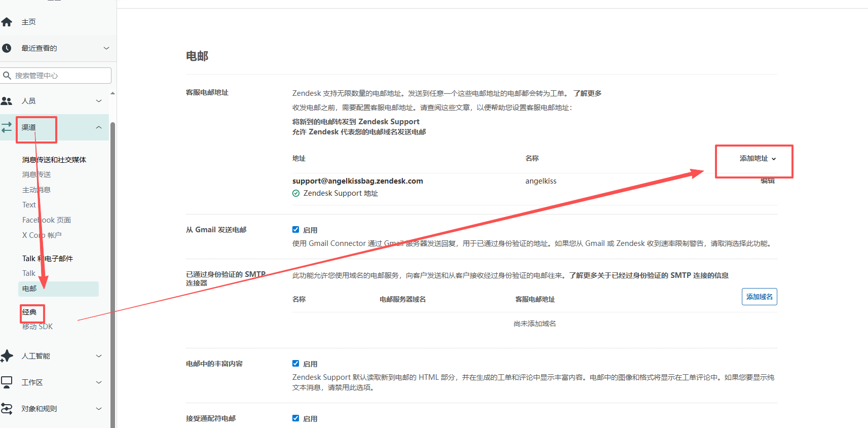This screenshot has width=868, height=428.
Task: Click the Objects and rules icon
Action: 7,409
